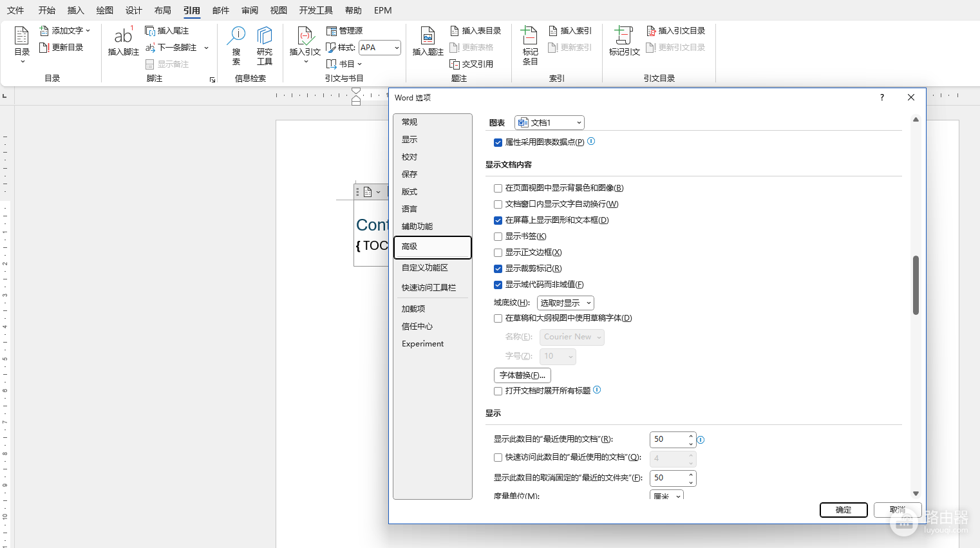Expand the 下一条脚注 dropdown arrow

(206, 48)
